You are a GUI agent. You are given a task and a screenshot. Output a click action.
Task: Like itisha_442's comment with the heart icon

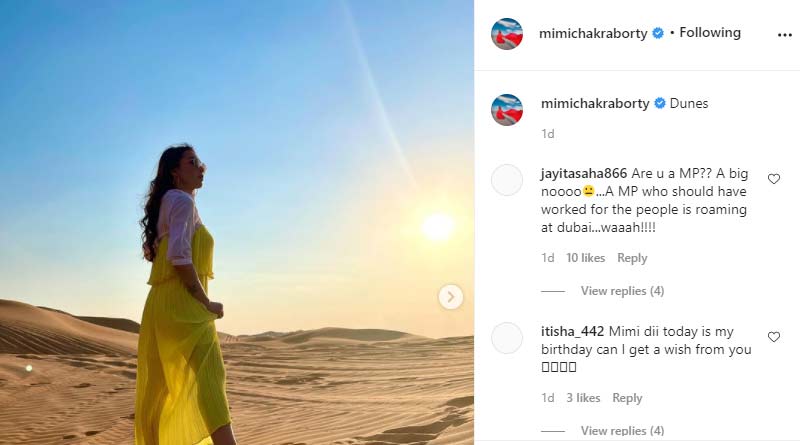[773, 337]
